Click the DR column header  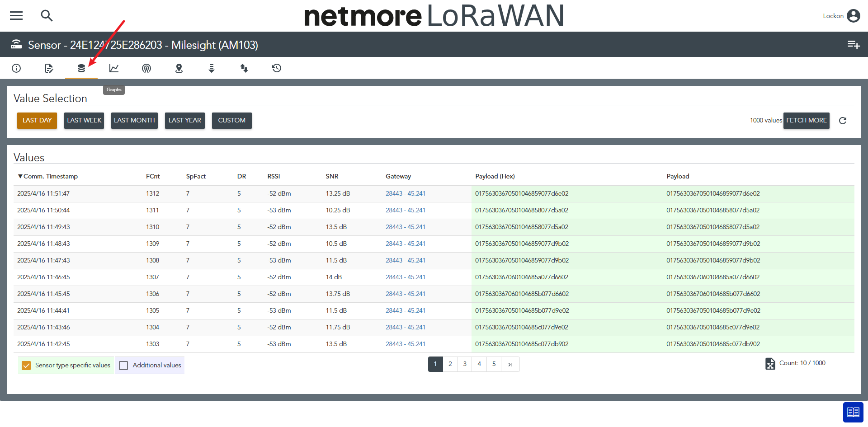(242, 176)
